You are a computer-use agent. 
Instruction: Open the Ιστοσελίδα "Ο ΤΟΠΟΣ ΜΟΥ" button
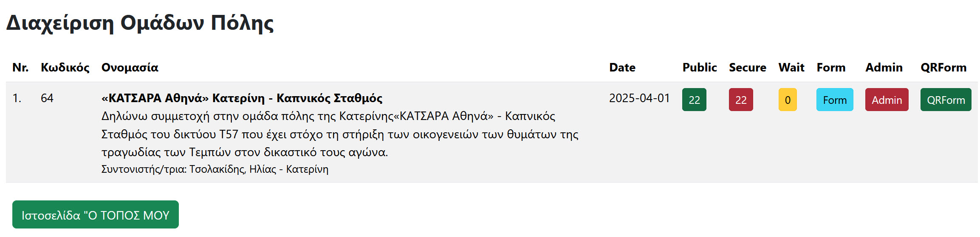[x=96, y=215]
